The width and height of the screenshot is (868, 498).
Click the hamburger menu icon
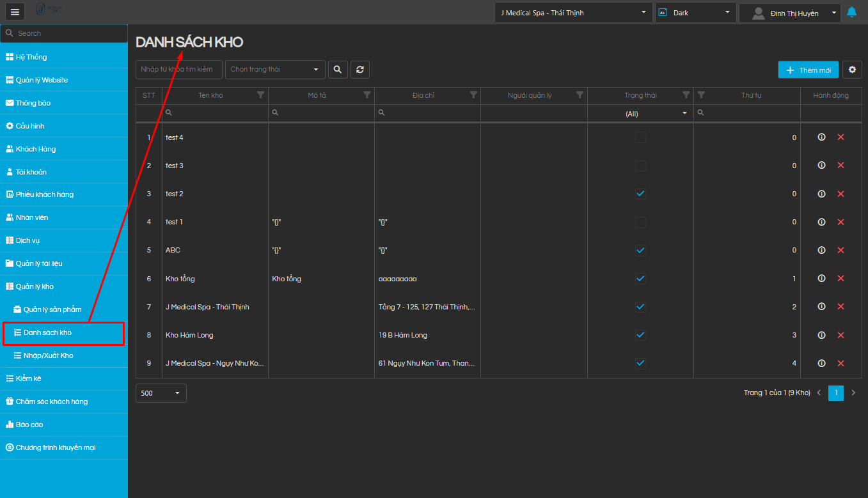pos(15,12)
